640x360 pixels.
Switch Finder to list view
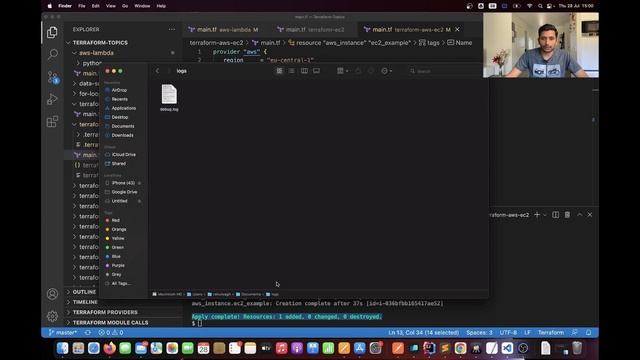(291, 71)
